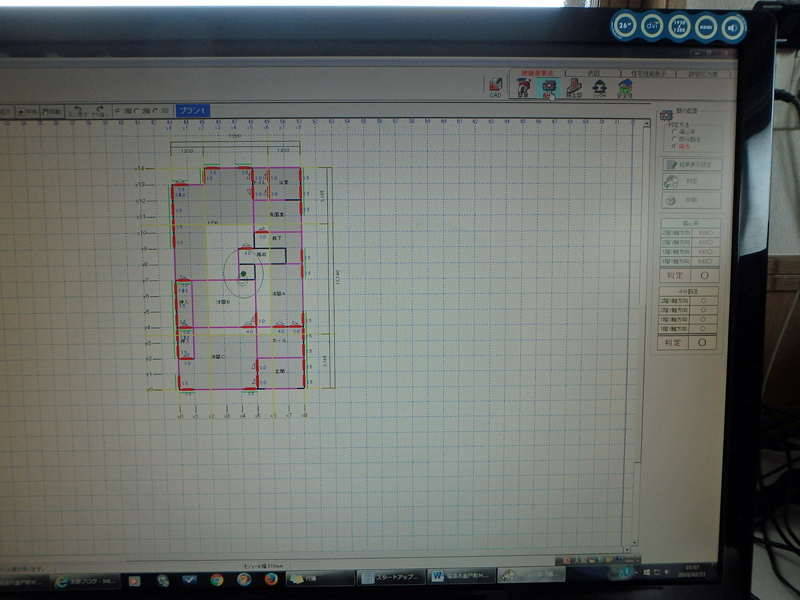Open Google Chrome from the taskbar
The image size is (800, 600).
click(x=216, y=578)
